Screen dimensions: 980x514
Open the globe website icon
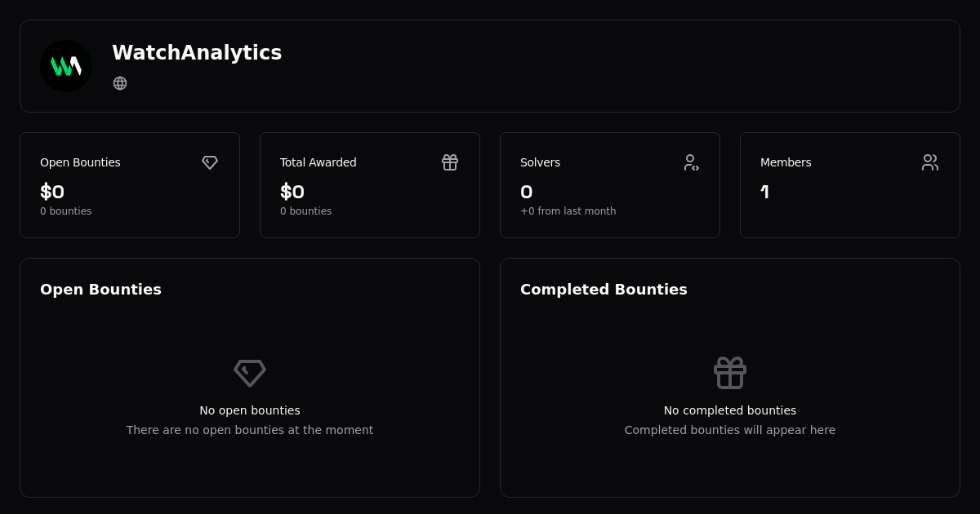[120, 83]
